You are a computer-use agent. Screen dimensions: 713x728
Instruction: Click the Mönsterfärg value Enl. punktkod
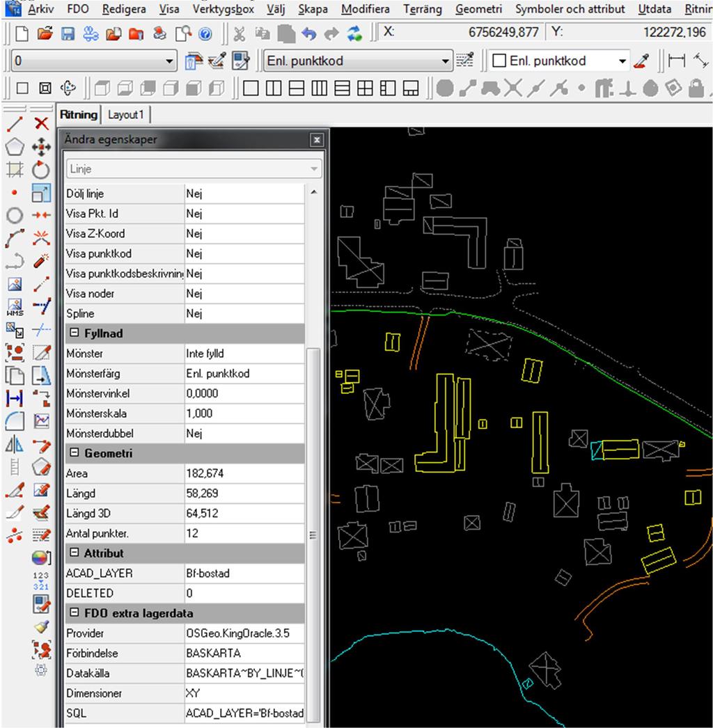pos(244,373)
